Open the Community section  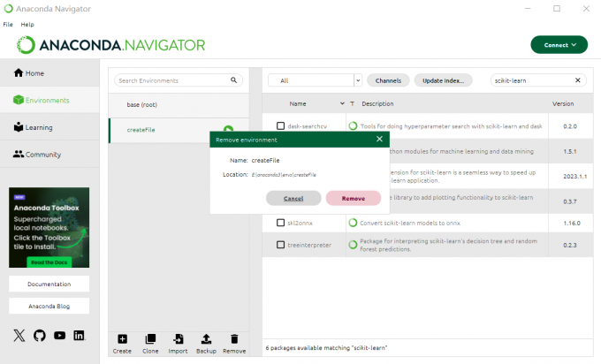(x=49, y=155)
